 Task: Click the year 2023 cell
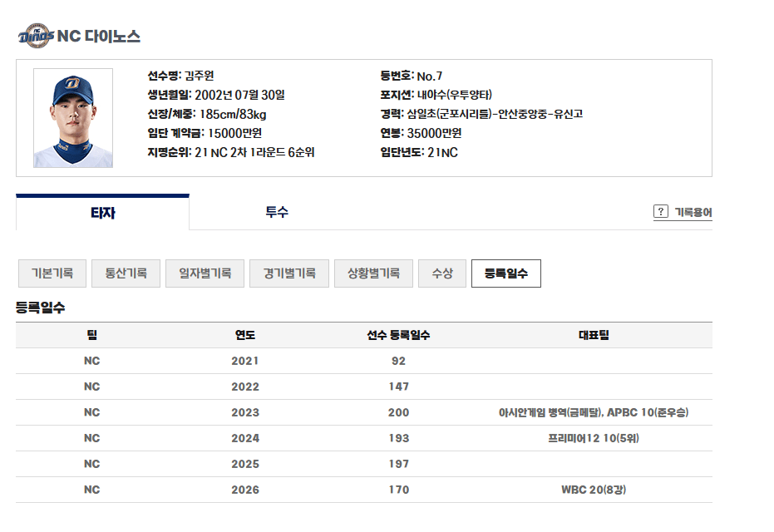coord(245,412)
